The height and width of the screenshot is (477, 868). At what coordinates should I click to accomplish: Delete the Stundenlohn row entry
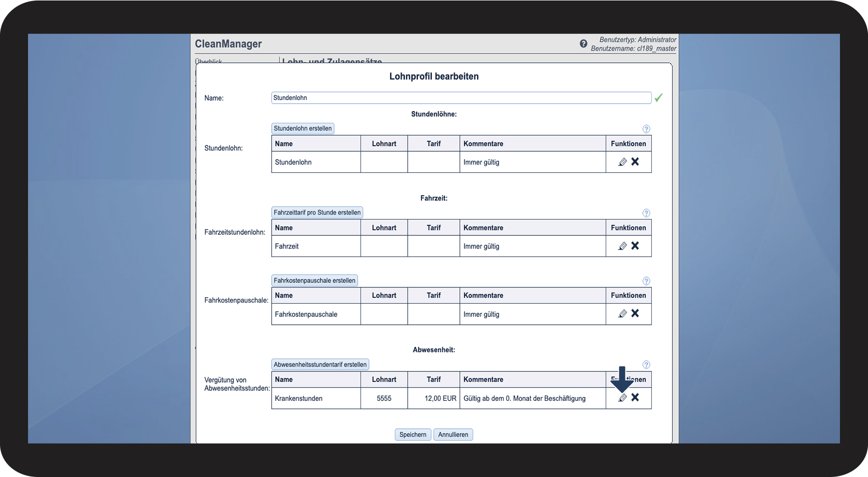point(635,162)
